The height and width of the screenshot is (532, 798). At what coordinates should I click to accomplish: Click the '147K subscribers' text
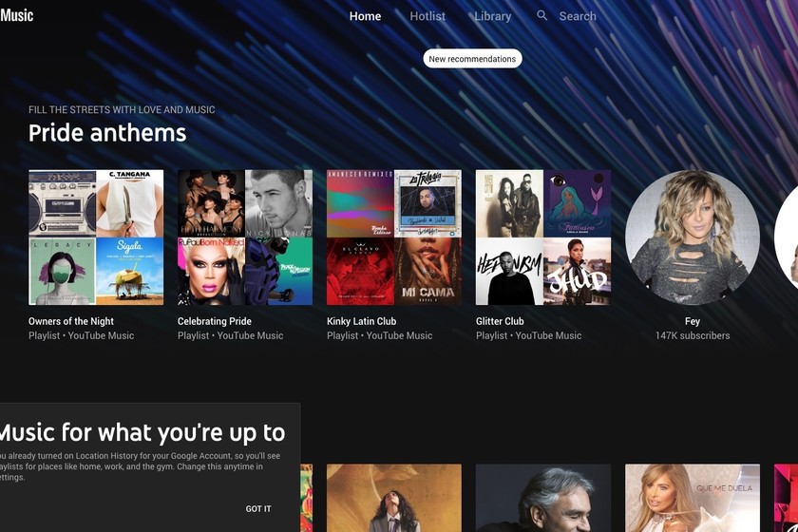693,335
